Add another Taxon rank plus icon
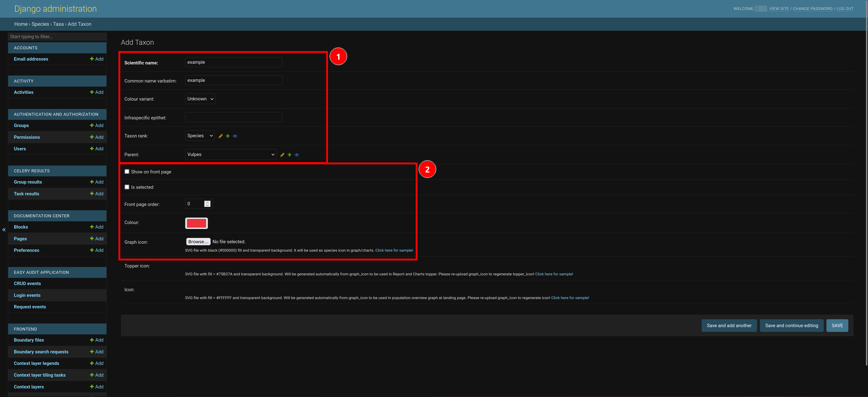Viewport: 868px width, 397px height. click(x=228, y=136)
